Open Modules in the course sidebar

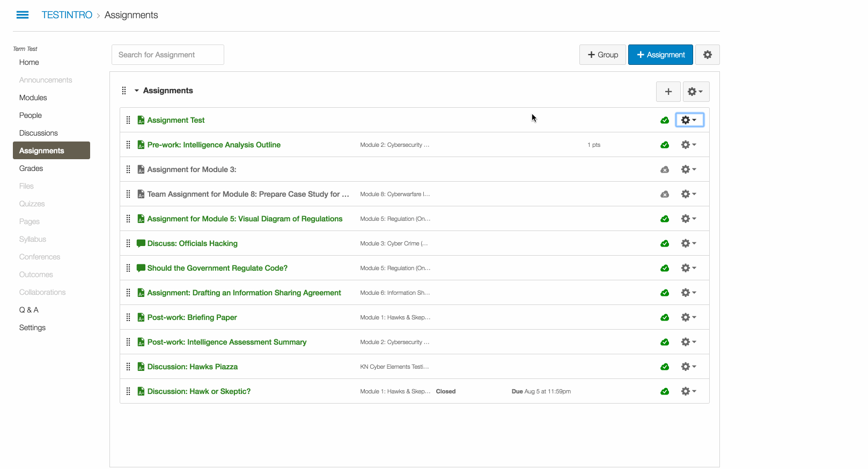click(33, 98)
